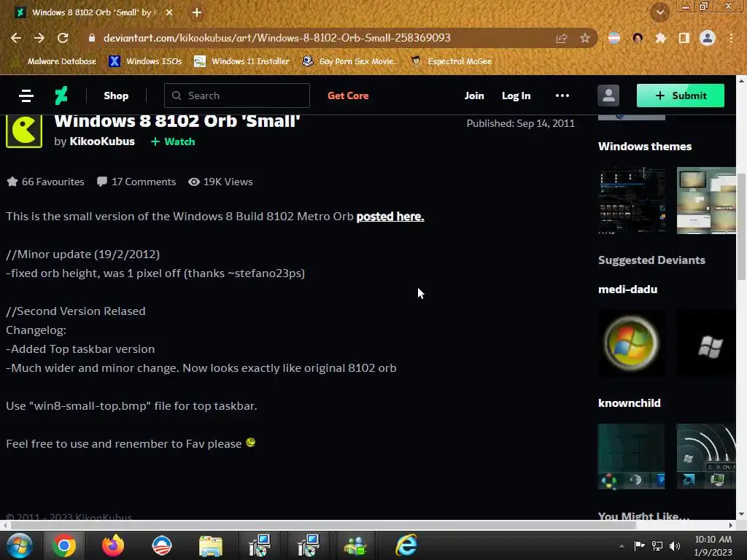The image size is (747, 560).
Task: Open the medi-dadu deviant link
Action: point(627,289)
